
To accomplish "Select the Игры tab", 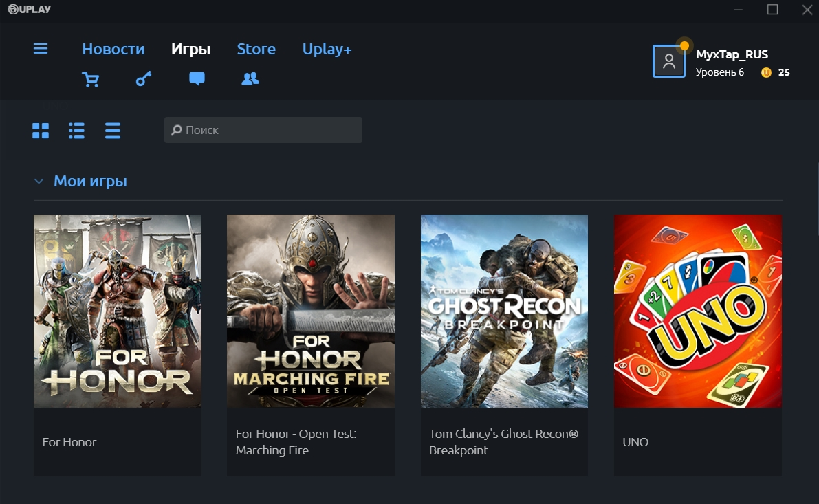I will point(190,49).
